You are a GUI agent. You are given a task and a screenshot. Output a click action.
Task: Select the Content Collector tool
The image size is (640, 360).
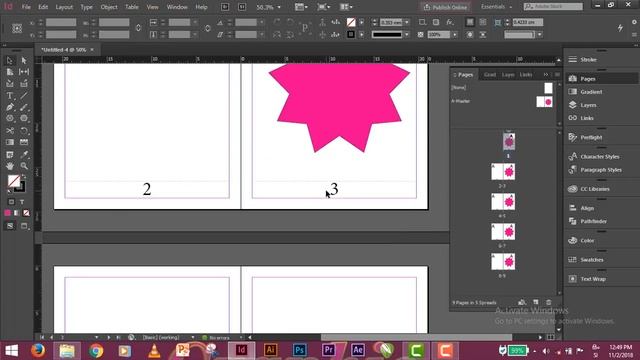10,84
